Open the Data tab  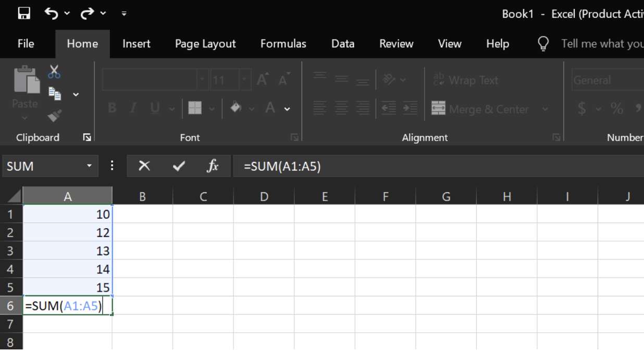click(x=343, y=44)
